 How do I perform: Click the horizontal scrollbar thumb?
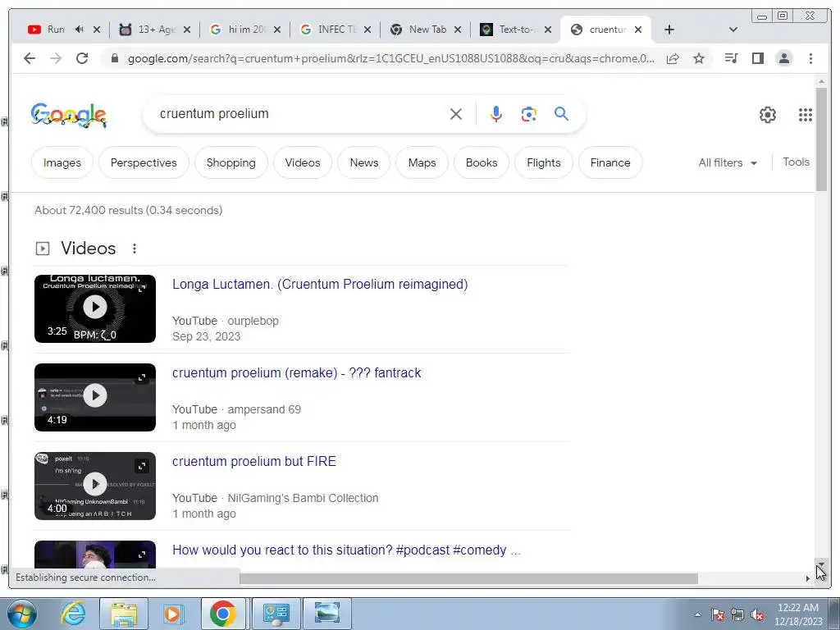(x=468, y=578)
